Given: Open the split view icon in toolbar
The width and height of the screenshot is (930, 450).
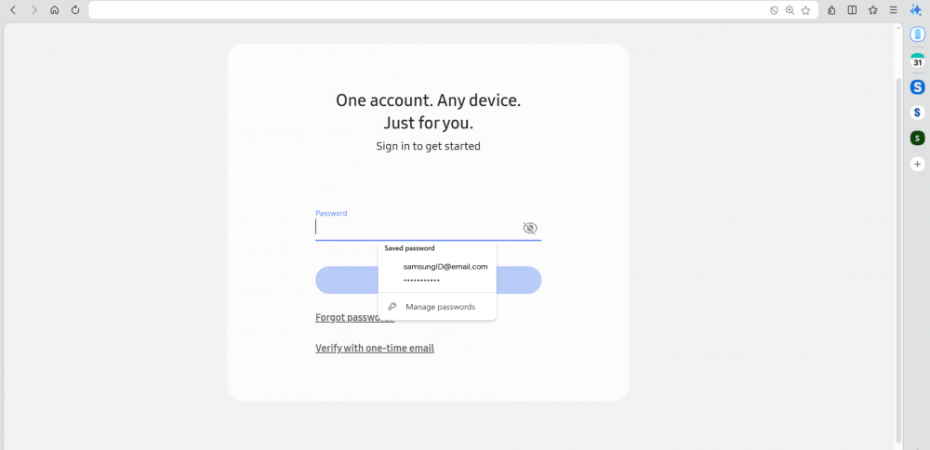Looking at the screenshot, I should pyautogui.click(x=852, y=10).
